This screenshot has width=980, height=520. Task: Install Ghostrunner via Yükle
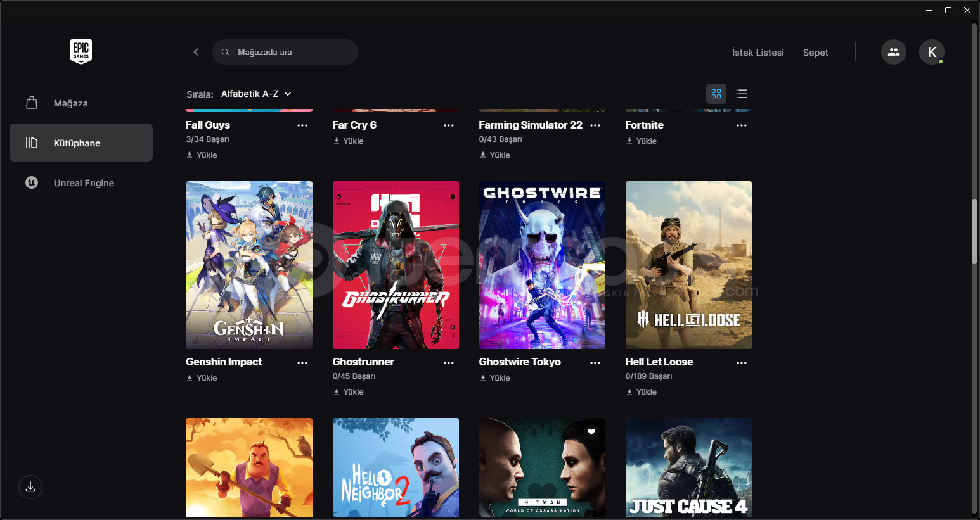pos(348,391)
